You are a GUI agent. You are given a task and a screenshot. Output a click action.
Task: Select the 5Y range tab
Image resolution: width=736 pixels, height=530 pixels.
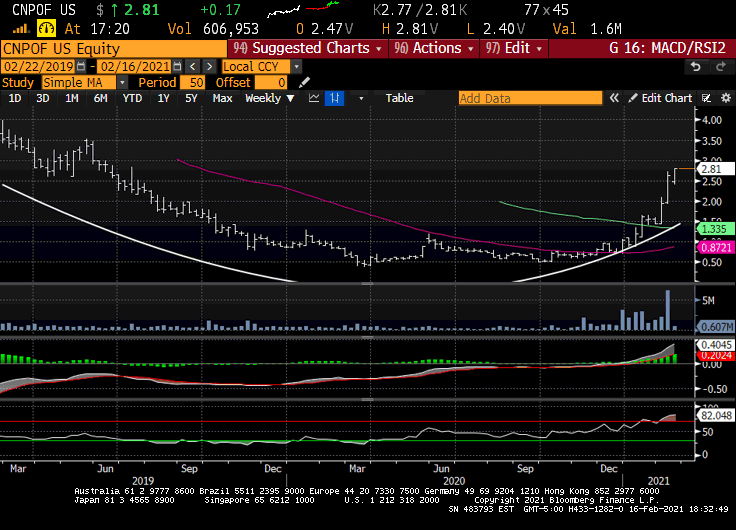tap(191, 98)
